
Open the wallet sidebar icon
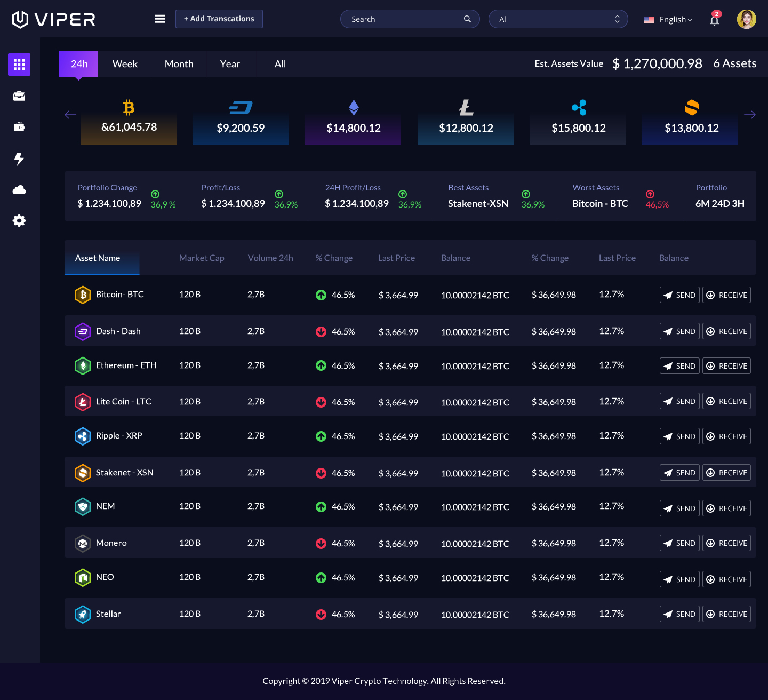point(19,127)
